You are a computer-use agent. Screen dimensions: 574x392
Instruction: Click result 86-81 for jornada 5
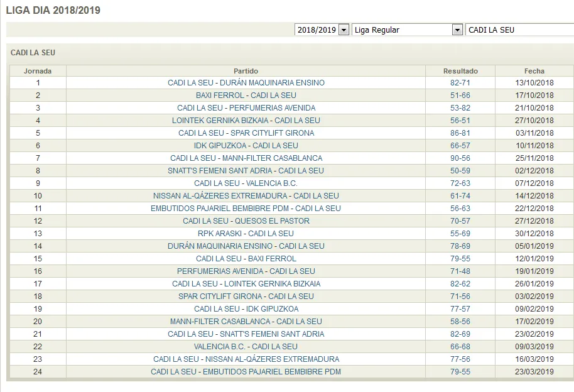(x=460, y=133)
